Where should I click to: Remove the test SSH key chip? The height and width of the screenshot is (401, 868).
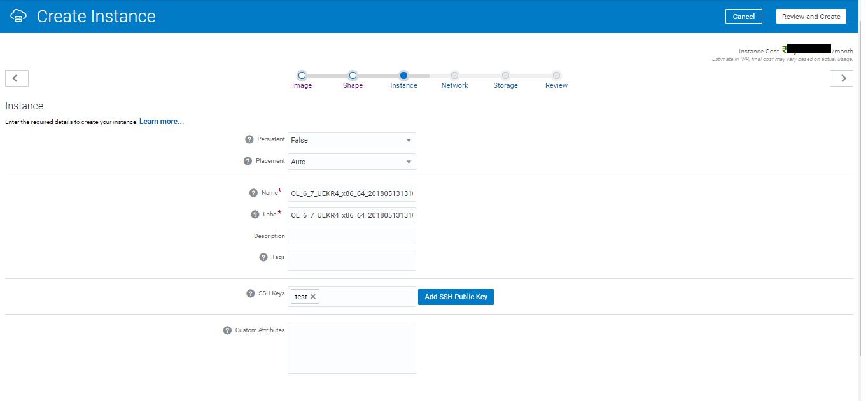313,296
